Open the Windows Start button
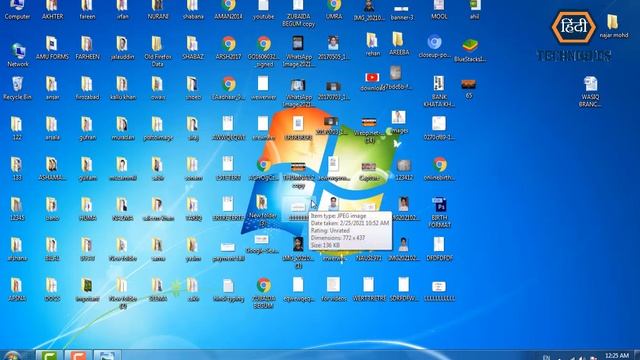This screenshot has height=360, width=640. coord(12,355)
